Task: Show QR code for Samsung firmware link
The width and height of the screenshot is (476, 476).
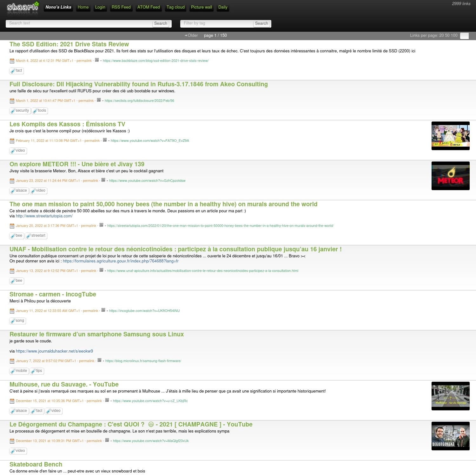Action: pos(99,360)
